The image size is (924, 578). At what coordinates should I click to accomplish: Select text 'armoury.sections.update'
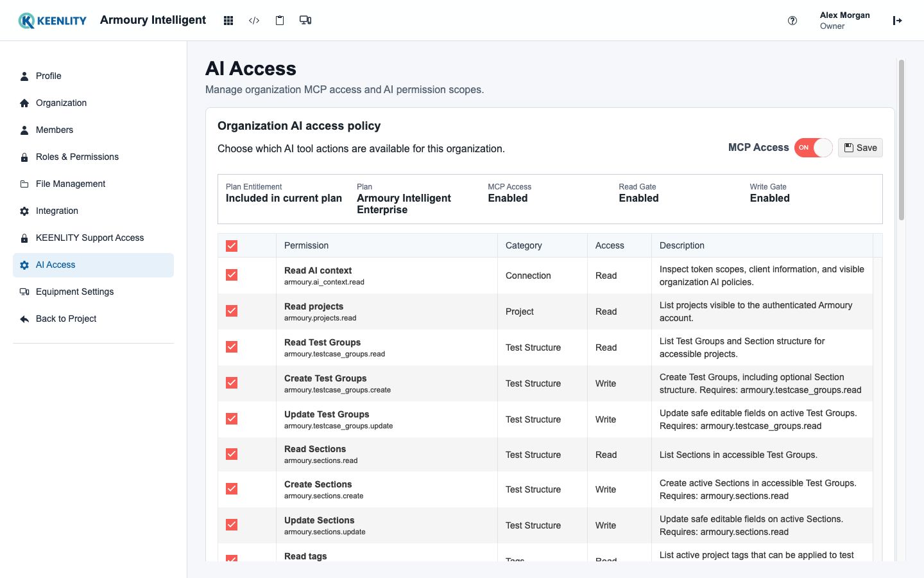(x=325, y=532)
